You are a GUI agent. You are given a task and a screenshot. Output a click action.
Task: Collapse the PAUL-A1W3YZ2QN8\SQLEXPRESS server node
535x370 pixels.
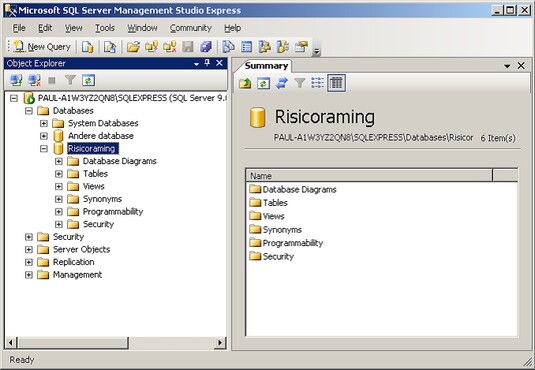click(x=14, y=98)
